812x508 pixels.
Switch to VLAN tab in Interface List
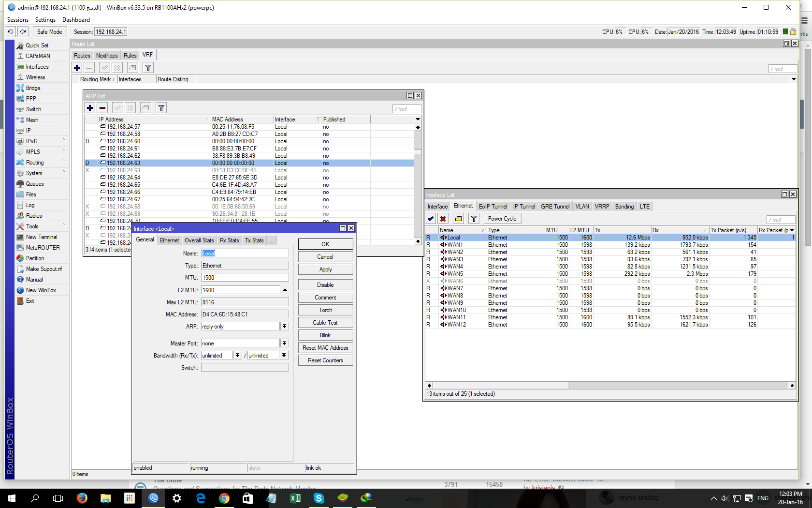coord(582,207)
